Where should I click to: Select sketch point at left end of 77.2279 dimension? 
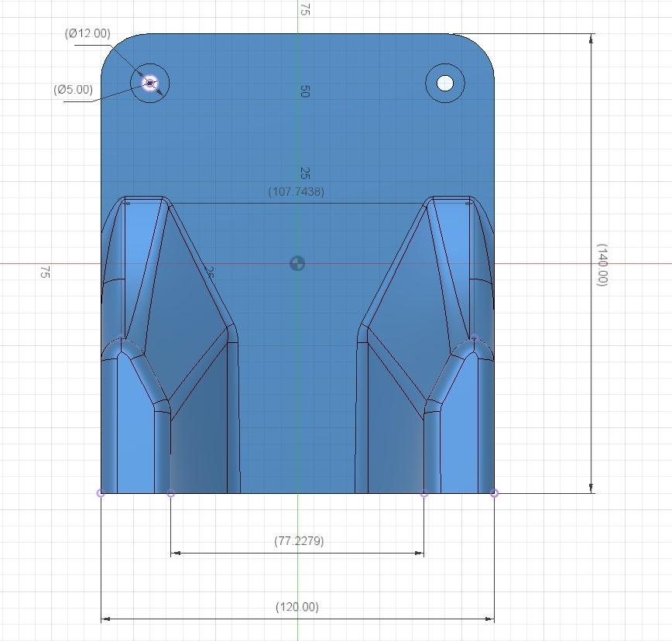[x=170, y=493]
